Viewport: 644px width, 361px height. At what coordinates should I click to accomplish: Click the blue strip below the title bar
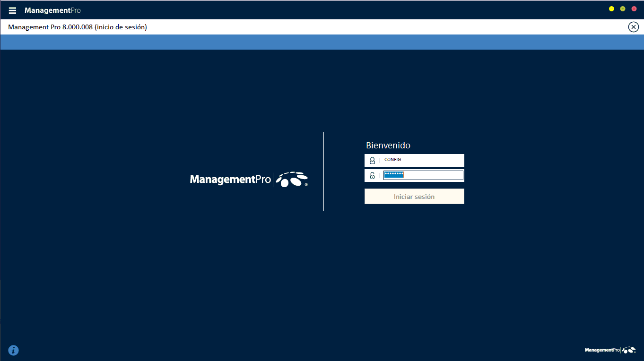click(x=322, y=42)
